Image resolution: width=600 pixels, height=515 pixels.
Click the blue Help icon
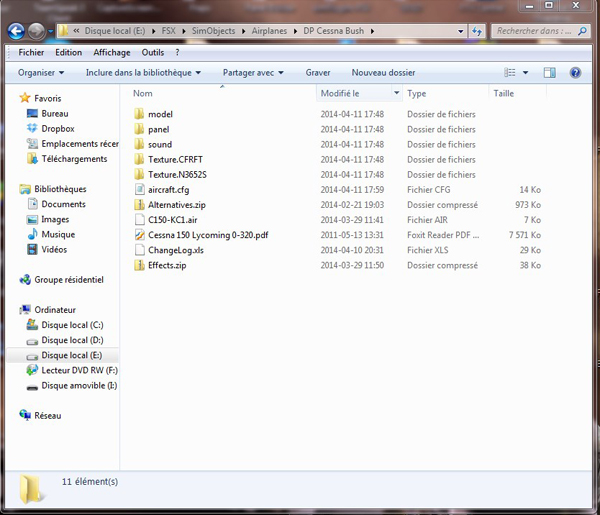point(575,72)
